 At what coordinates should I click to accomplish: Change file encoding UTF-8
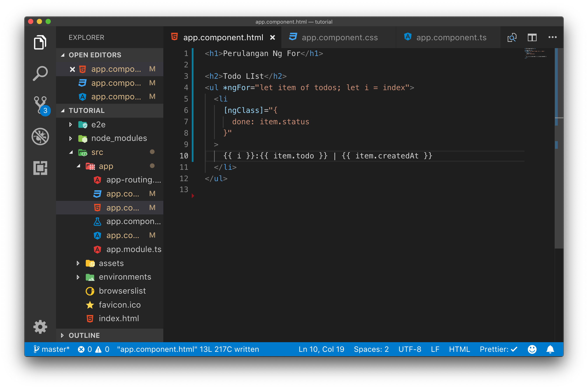coord(410,349)
